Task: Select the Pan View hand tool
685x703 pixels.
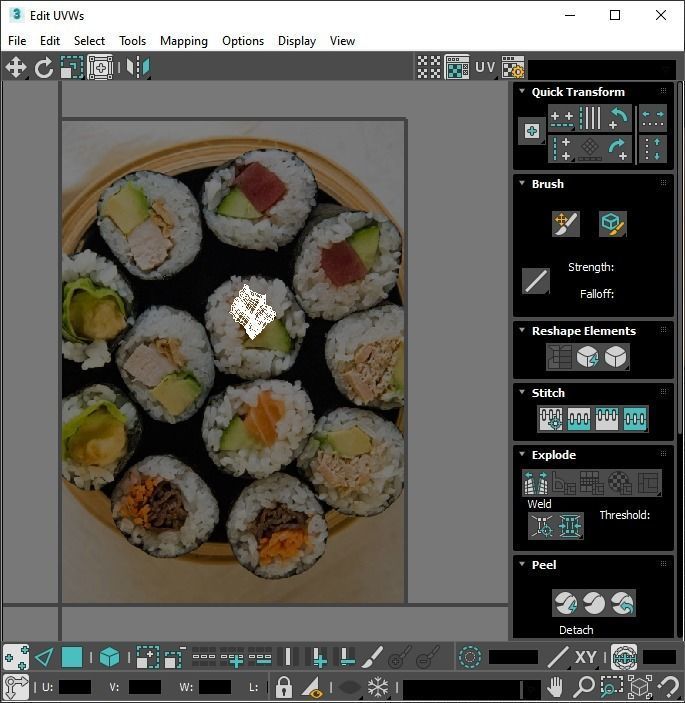Action: [555, 687]
